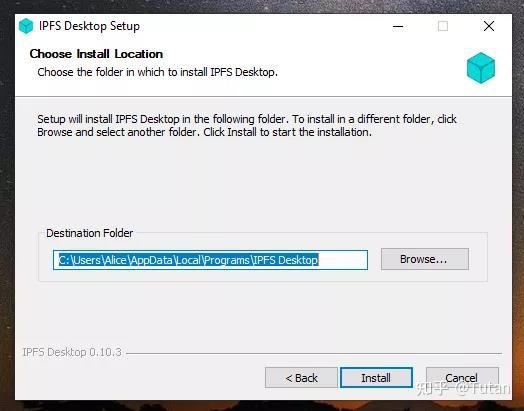Click the 'IPFS Desktop 0.10.3' version text
This screenshot has height=411, width=524.
click(x=72, y=352)
